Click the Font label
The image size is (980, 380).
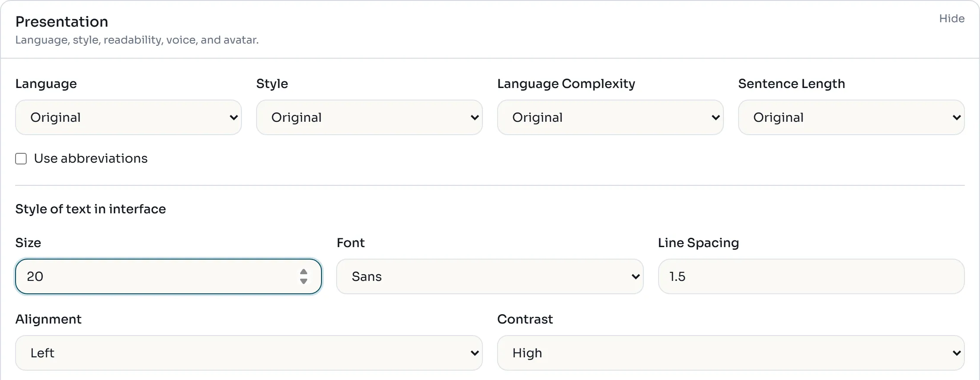tap(351, 243)
